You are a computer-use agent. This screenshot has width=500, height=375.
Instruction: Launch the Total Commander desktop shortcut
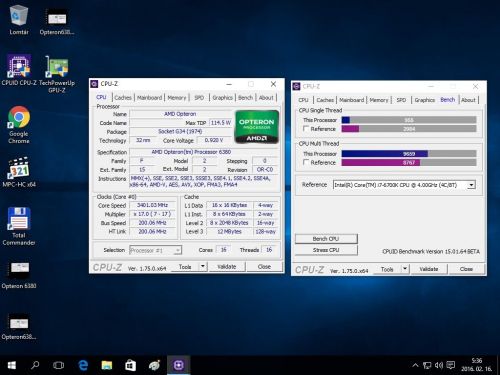pos(19,226)
